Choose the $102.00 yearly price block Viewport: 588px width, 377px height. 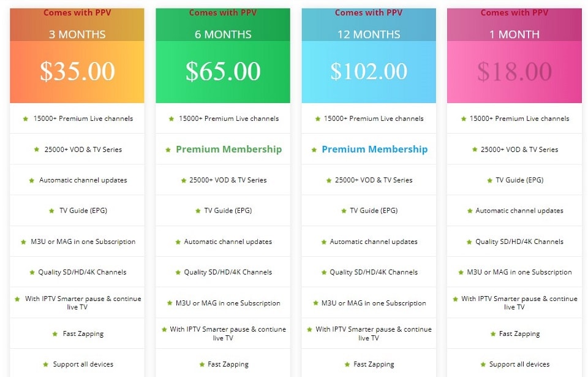click(369, 72)
